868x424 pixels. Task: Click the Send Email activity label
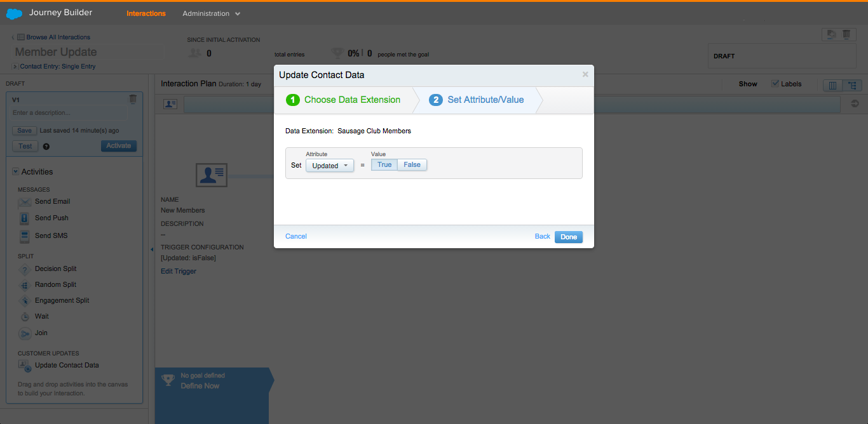(53, 202)
